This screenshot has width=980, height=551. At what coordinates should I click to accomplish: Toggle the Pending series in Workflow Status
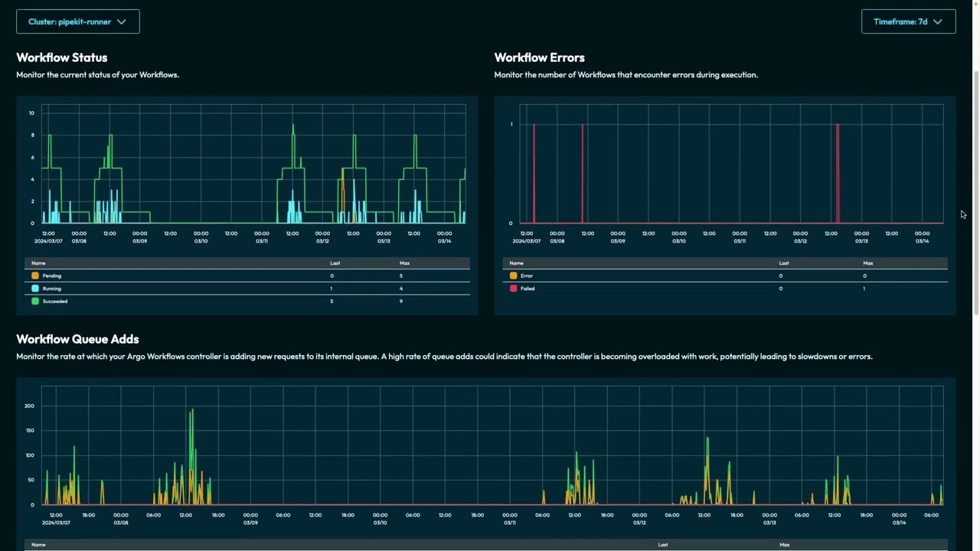click(x=52, y=275)
